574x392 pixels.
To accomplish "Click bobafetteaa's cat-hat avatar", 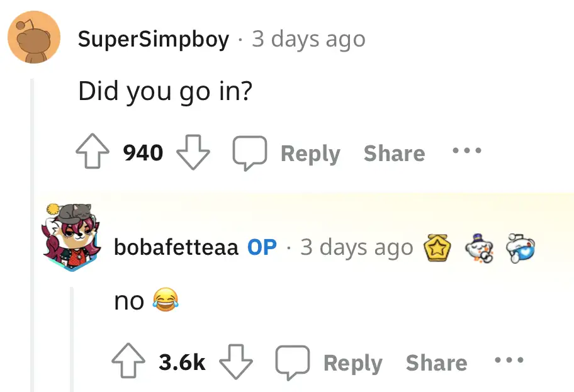I will (x=71, y=237).
